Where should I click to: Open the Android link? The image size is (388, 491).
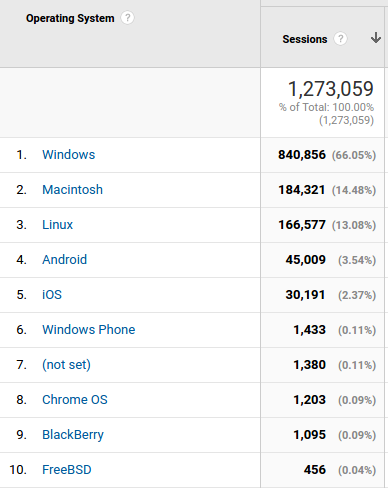tap(64, 260)
